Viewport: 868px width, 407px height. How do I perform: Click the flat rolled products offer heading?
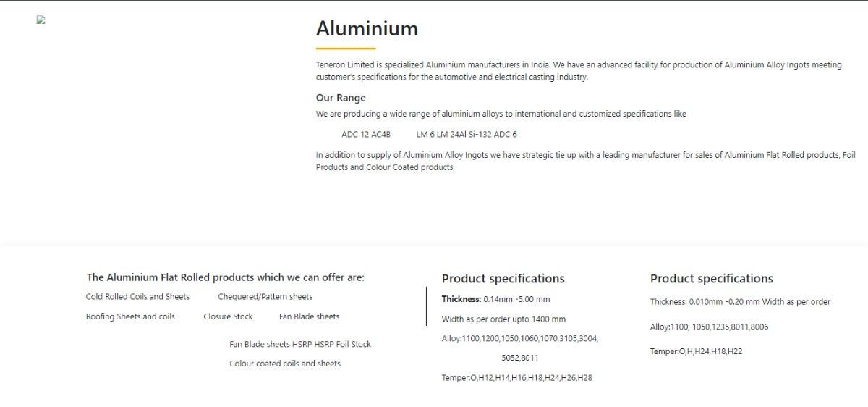click(226, 277)
